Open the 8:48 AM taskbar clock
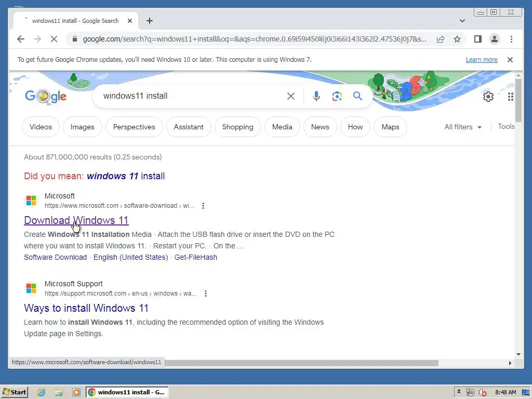 (505, 392)
